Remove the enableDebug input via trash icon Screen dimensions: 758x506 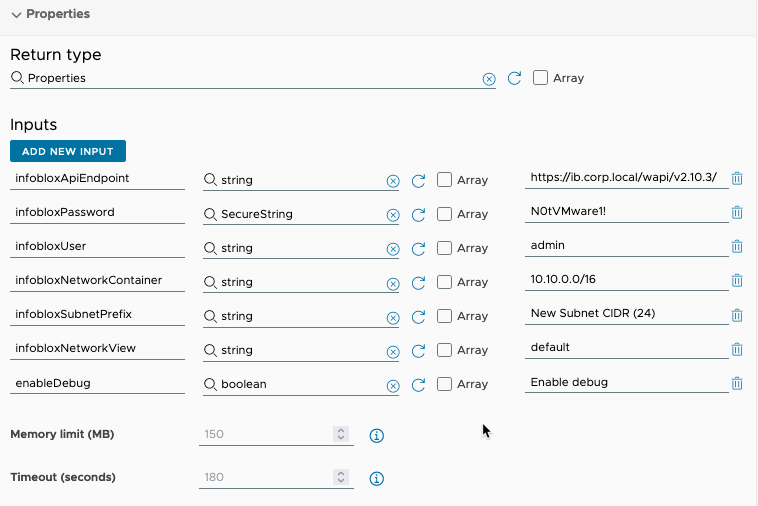pos(737,383)
